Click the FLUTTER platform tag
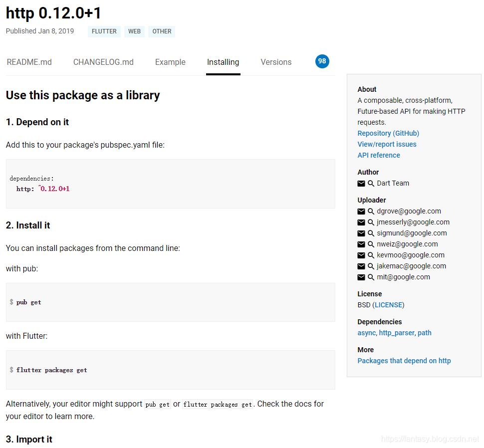The height and width of the screenshot is (448, 484). point(104,31)
